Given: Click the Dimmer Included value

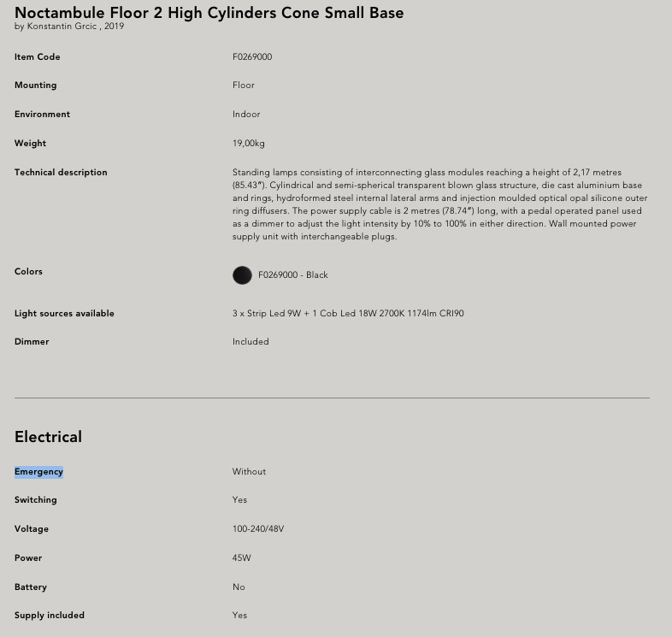Looking at the screenshot, I should click(251, 342).
